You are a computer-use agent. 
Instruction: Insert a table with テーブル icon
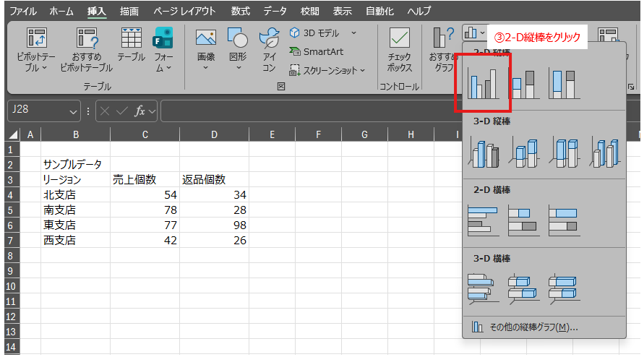[131, 45]
